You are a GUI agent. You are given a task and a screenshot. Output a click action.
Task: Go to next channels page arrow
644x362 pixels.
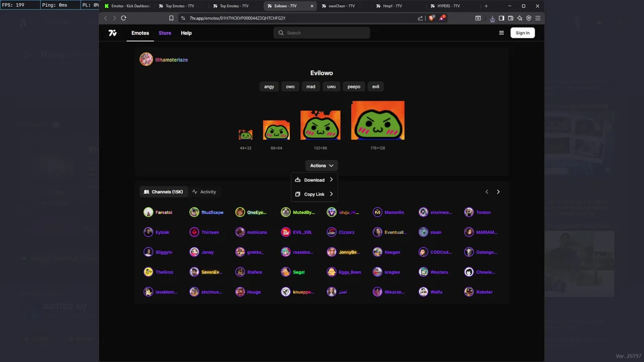tap(498, 192)
